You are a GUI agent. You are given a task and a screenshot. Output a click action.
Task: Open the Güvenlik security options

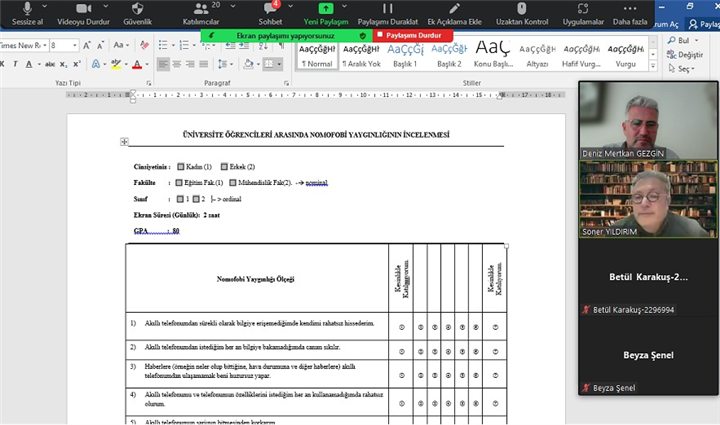pyautogui.click(x=137, y=14)
